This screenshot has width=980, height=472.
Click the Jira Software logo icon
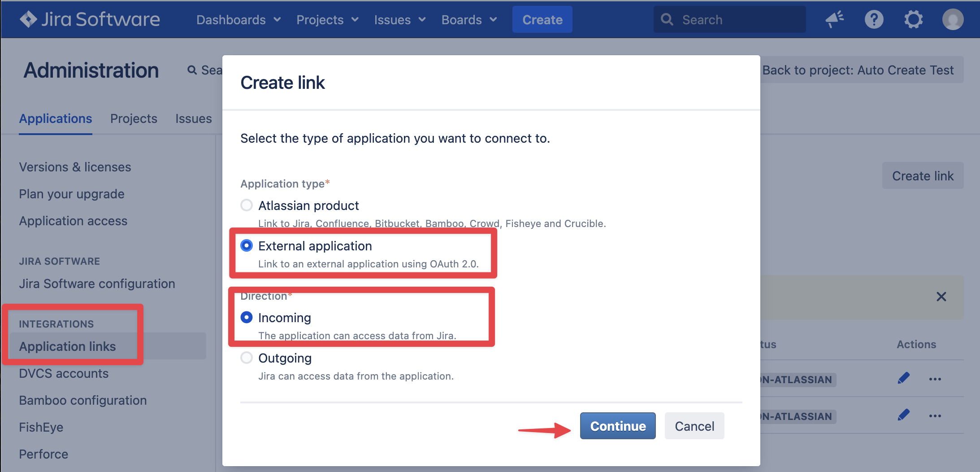pos(28,19)
